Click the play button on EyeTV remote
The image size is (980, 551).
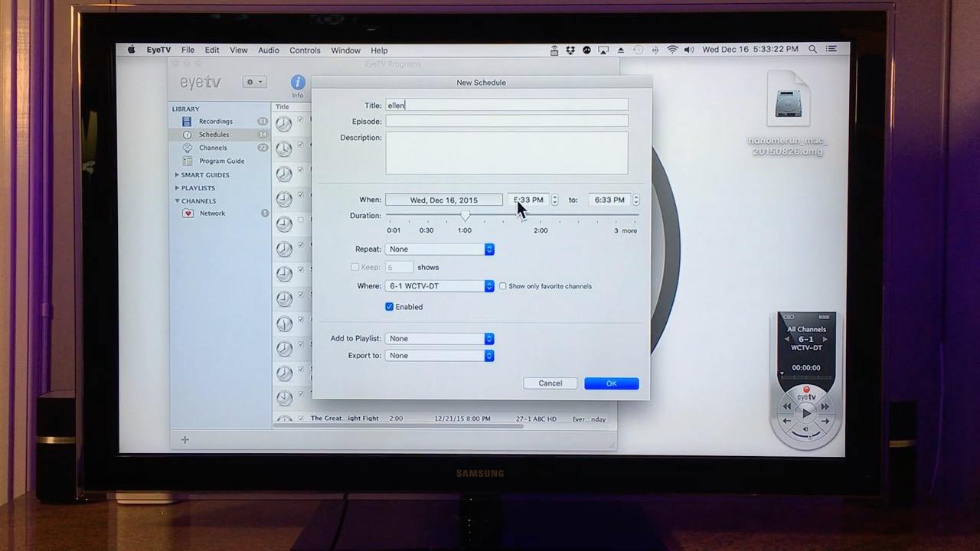click(806, 413)
